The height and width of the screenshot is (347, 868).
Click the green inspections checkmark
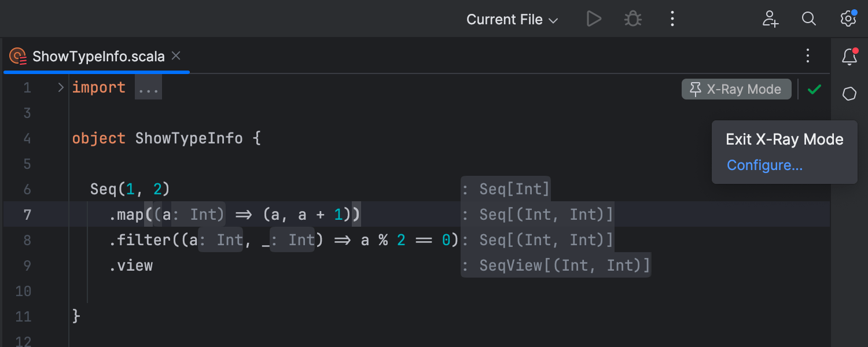[x=814, y=89]
